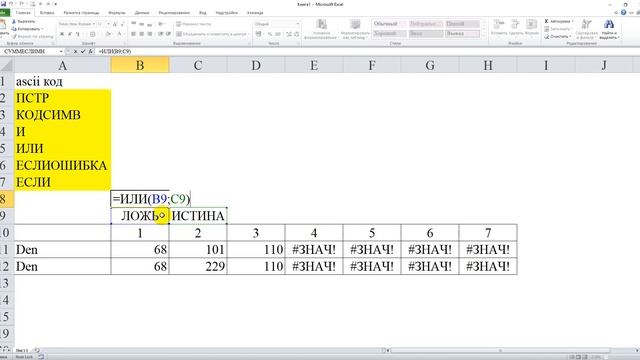Increase the font size

pos(115,24)
